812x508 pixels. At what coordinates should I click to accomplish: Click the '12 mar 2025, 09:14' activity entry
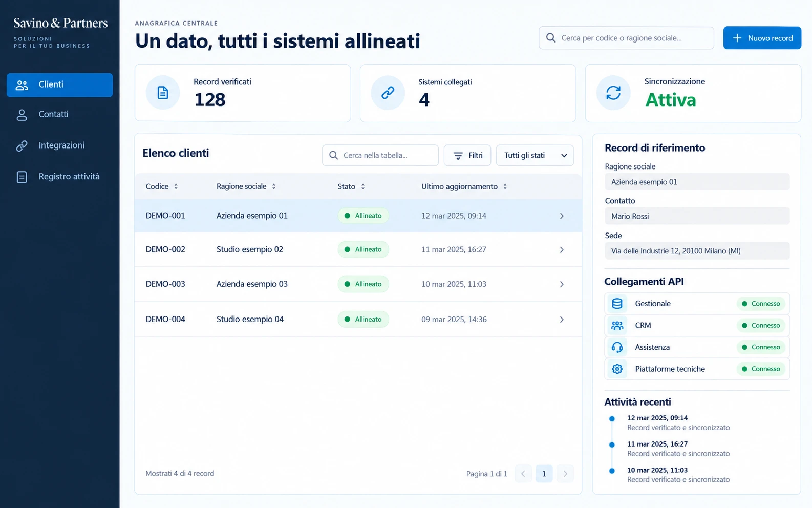[x=678, y=423]
